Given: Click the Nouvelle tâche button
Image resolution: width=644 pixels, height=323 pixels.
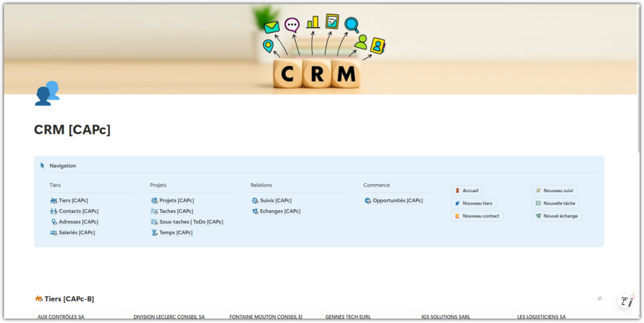Looking at the screenshot, I should pos(556,203).
